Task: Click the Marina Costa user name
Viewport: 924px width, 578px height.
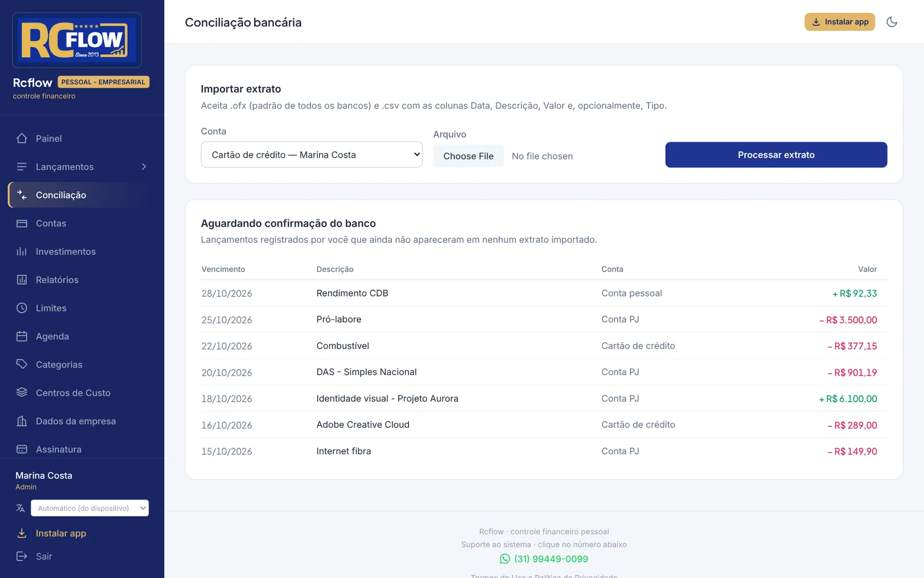Action: 44,476
